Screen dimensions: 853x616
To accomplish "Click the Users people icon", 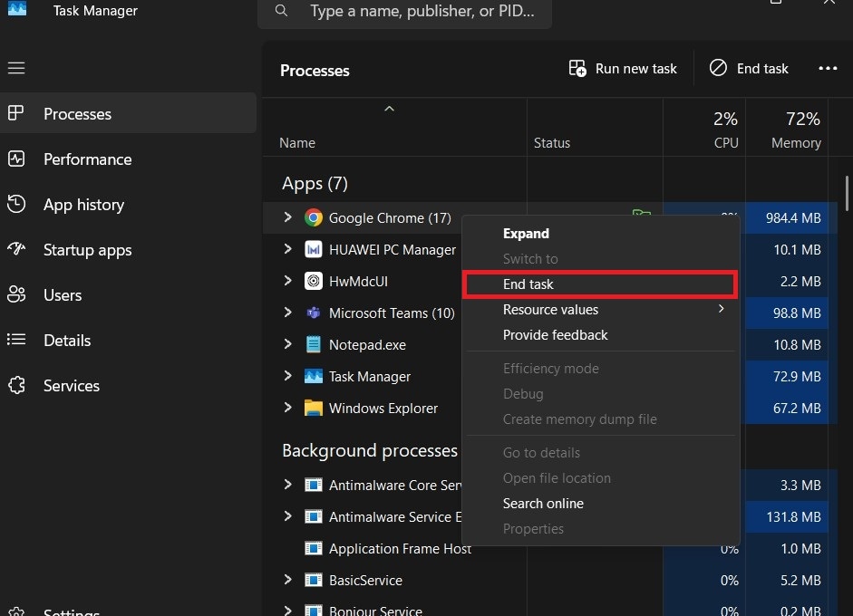I will coord(16,294).
